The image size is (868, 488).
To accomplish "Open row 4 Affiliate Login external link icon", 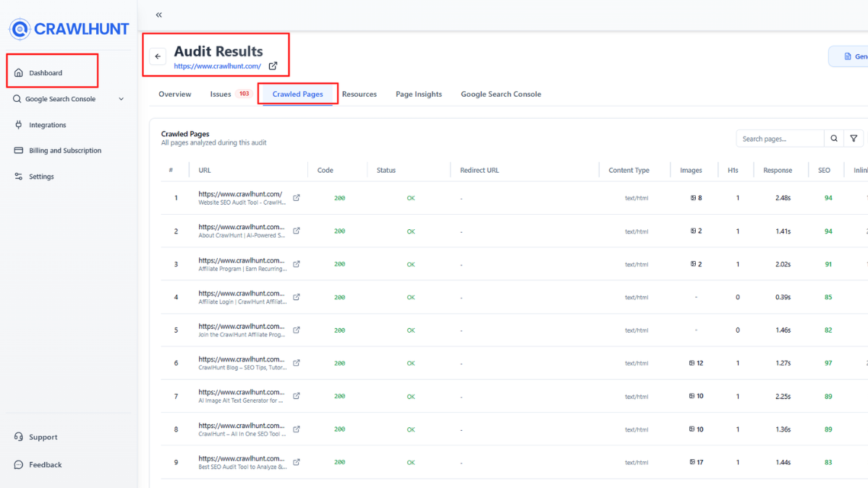I will coord(297,296).
